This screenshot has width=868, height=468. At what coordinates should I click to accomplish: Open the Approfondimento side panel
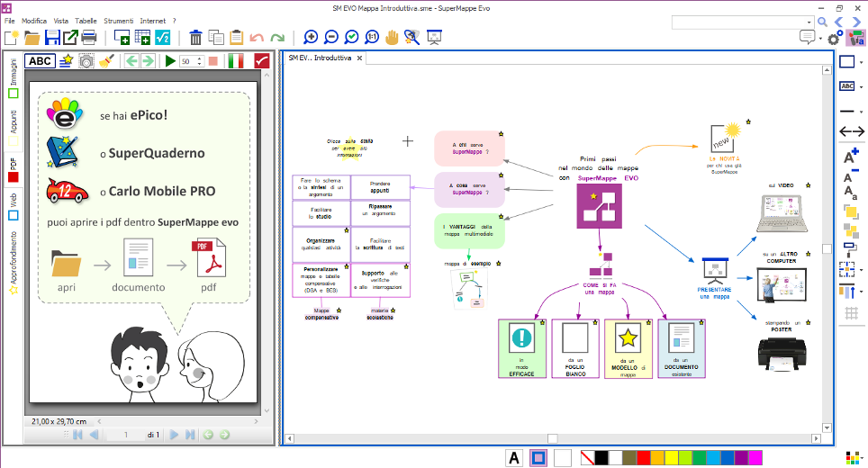pyautogui.click(x=14, y=263)
